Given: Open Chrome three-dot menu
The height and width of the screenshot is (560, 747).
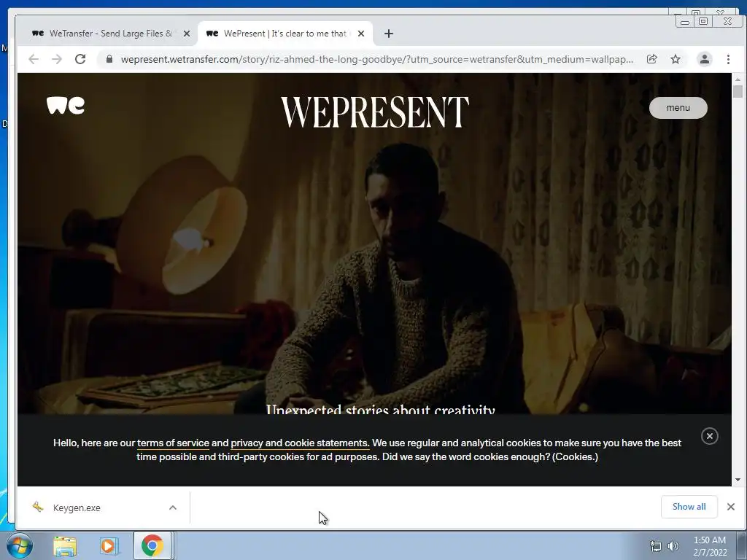Looking at the screenshot, I should click(729, 59).
